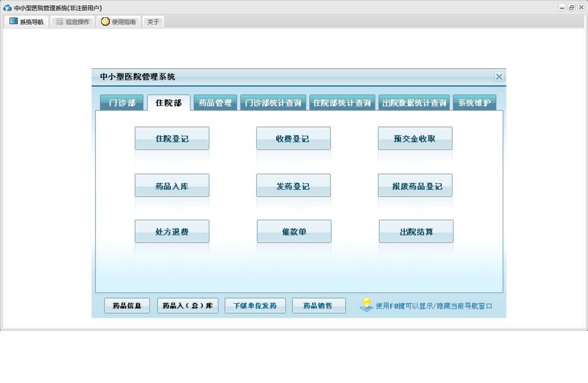Click the 关于 menu item

click(153, 22)
